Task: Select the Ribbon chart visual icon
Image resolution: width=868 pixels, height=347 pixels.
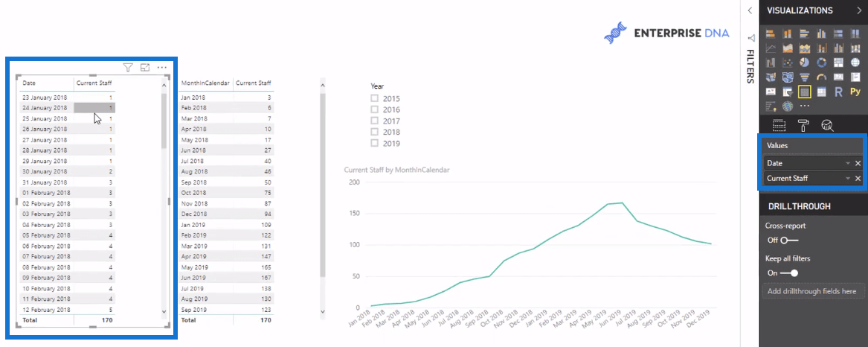Action: (x=856, y=48)
